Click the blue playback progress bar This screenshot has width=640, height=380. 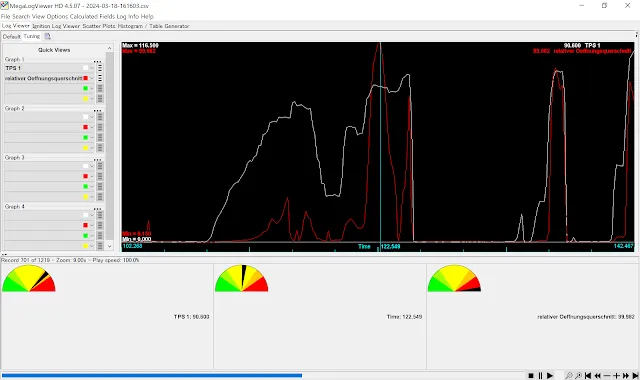click(x=151, y=376)
